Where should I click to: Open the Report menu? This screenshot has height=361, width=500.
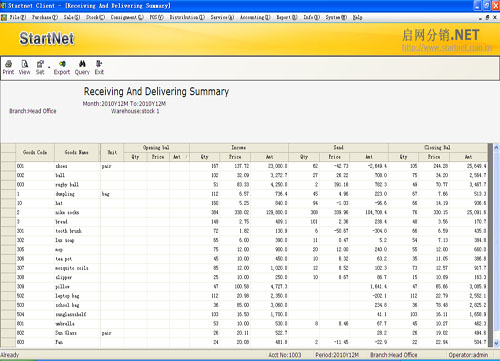click(x=287, y=17)
